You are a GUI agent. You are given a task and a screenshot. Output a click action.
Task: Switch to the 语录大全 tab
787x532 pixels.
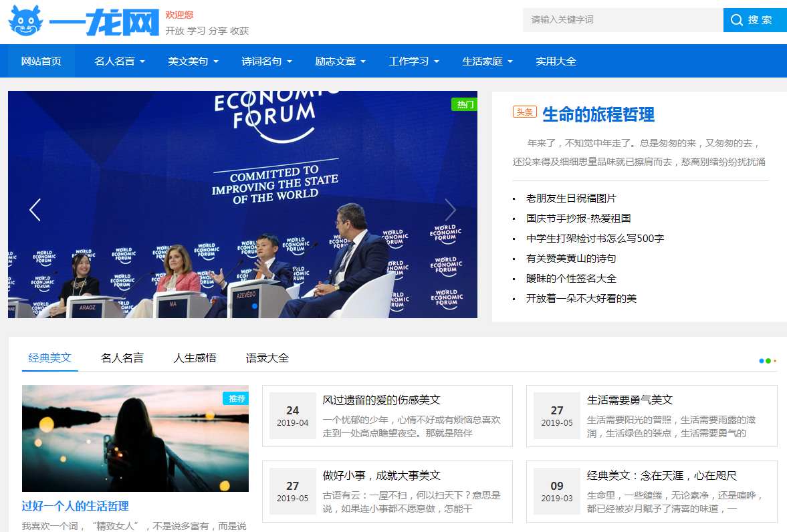[267, 358]
